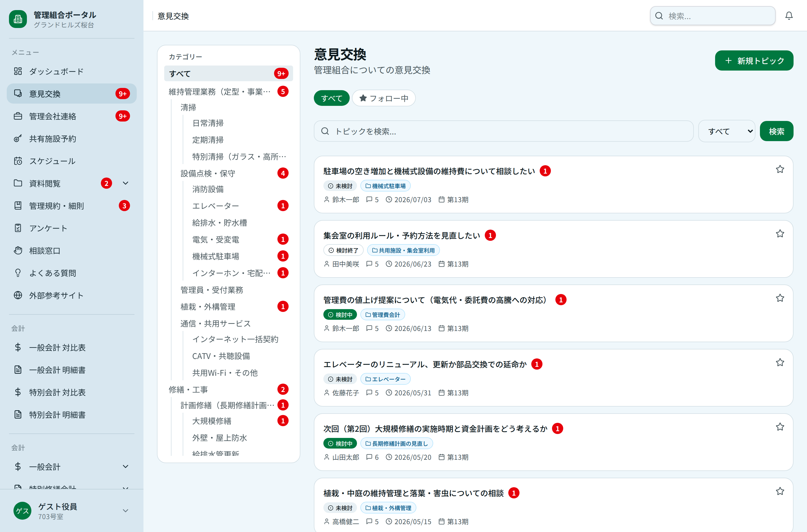Select 植栽・外構管理 in the category tree

pyautogui.click(x=234, y=306)
